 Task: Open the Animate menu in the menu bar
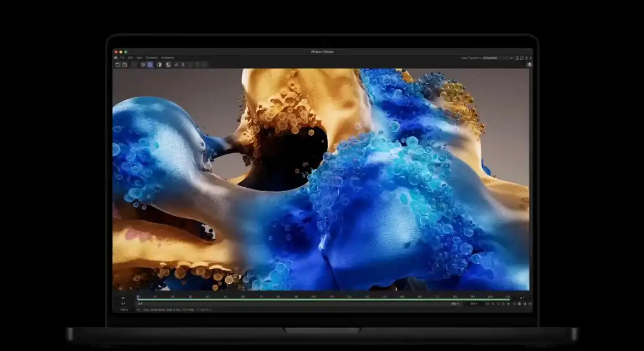click(168, 58)
